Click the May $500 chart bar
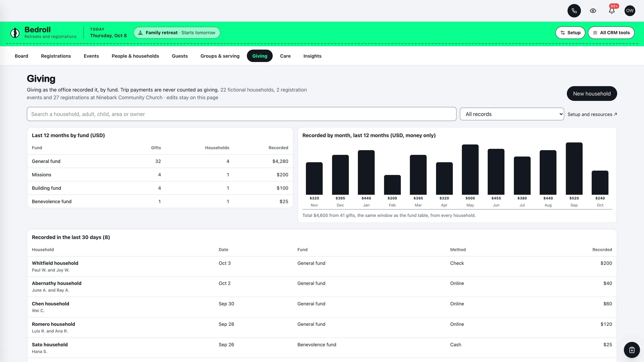Viewport: 644px width, 362px height. 470,170
